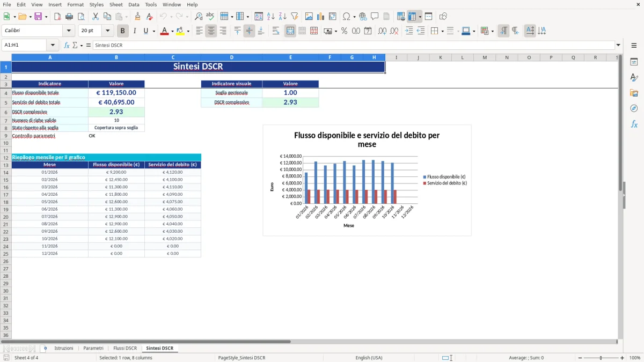Open the Data menu
Image resolution: width=644 pixels, height=362 pixels.
[134, 4]
